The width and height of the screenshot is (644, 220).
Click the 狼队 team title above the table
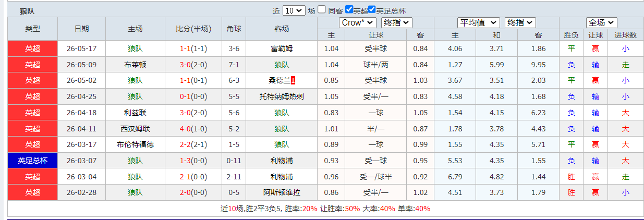point(27,10)
